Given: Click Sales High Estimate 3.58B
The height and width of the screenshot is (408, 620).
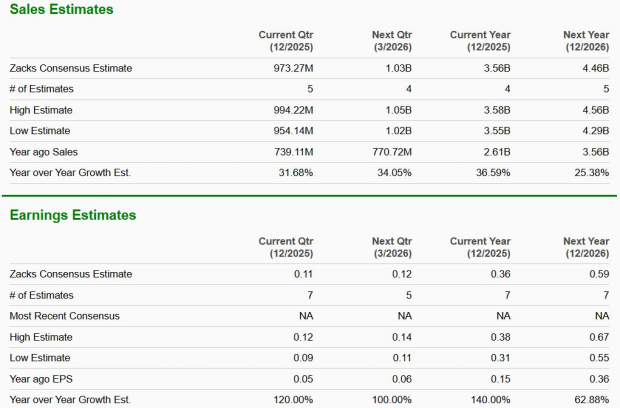Looking at the screenshot, I should point(497,110).
